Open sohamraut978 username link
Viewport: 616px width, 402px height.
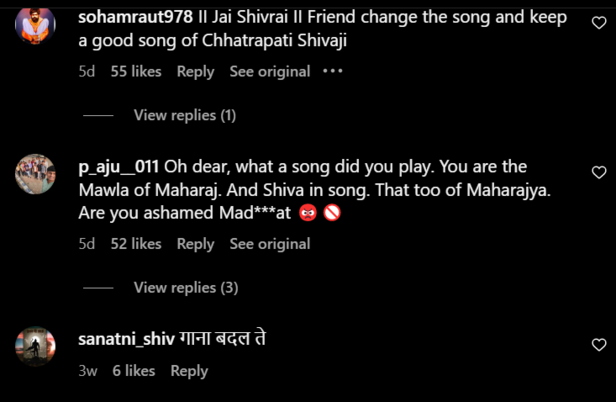134,17
